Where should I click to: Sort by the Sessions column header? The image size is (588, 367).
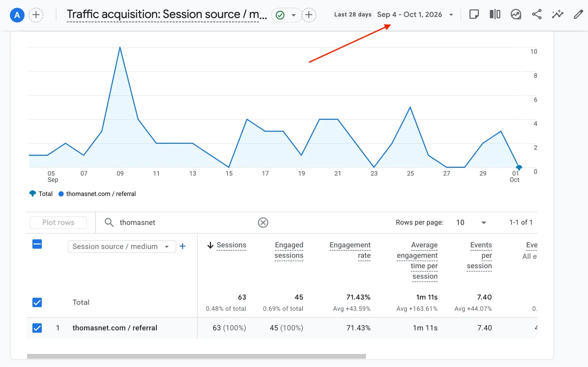click(x=231, y=245)
